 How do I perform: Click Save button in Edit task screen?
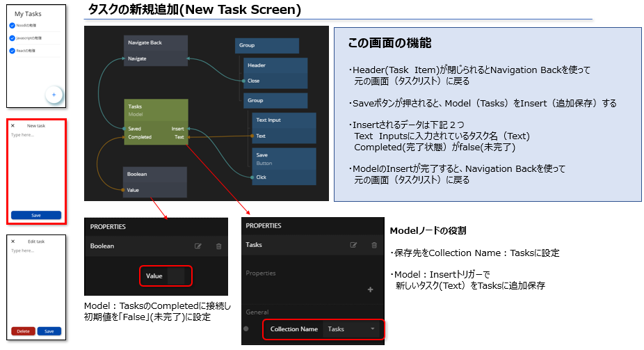coord(49,331)
